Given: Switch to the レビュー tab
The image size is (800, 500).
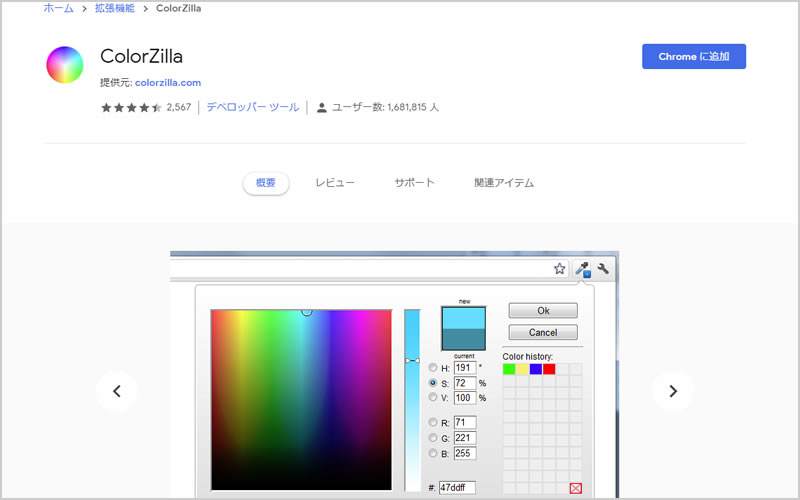Looking at the screenshot, I should pyautogui.click(x=335, y=183).
